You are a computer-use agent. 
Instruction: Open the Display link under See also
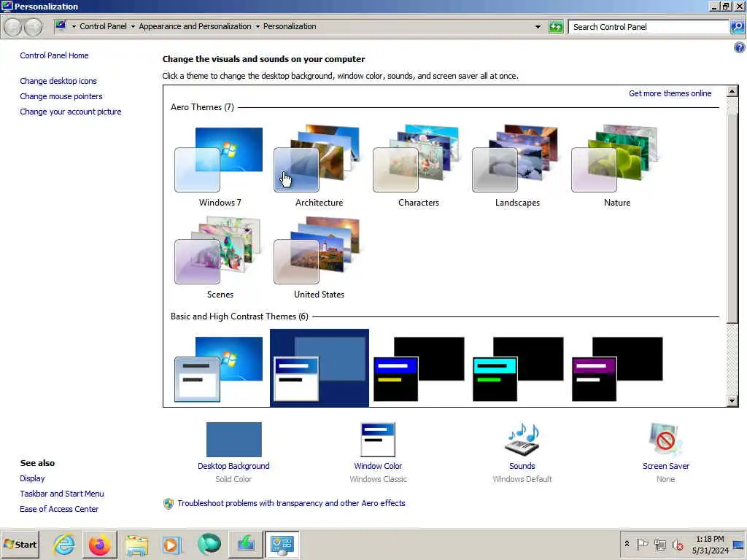32,478
